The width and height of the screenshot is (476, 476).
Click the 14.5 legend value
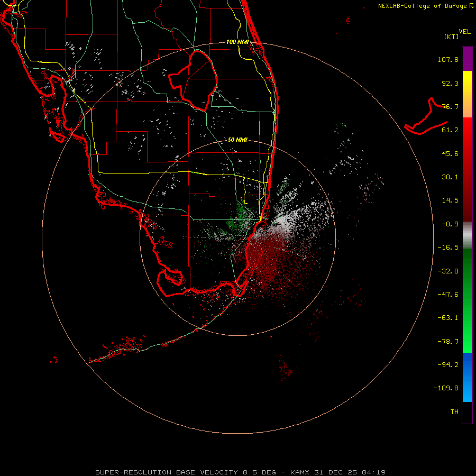[450, 200]
